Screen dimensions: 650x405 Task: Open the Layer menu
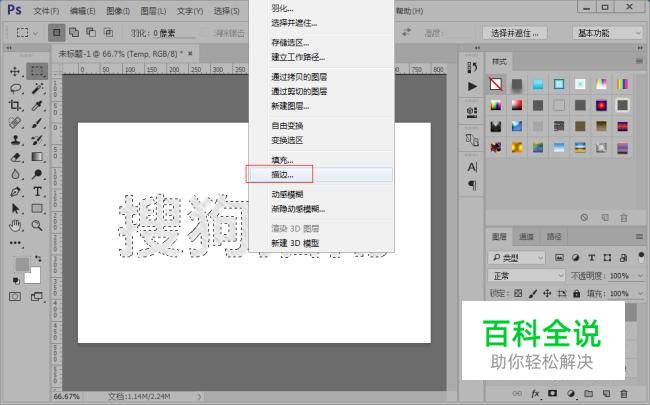tap(153, 11)
